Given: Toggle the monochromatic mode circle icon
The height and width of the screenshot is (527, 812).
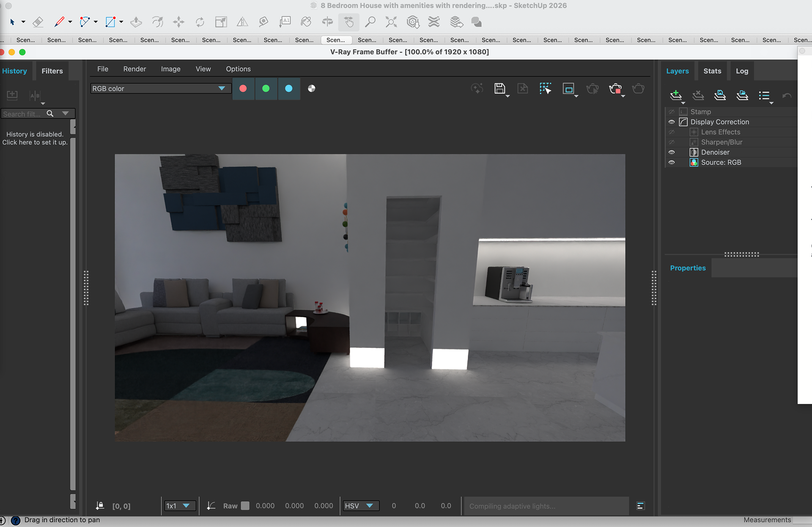Looking at the screenshot, I should (x=312, y=88).
